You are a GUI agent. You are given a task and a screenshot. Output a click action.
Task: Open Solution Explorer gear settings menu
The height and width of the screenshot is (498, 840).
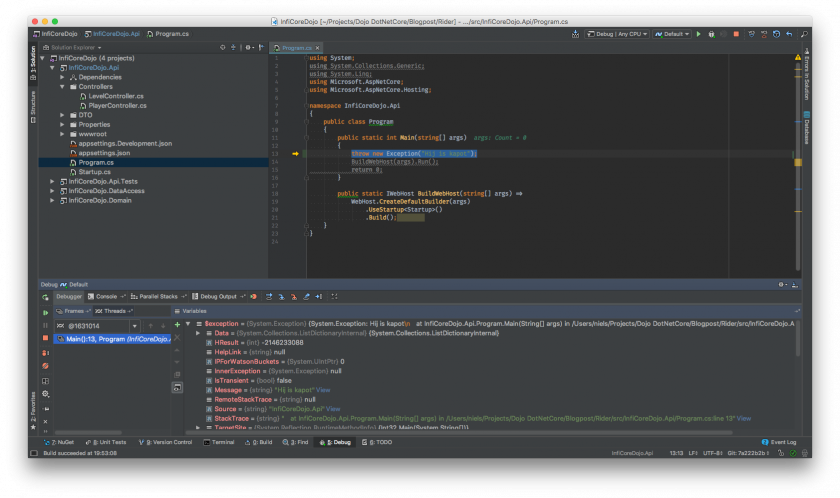(249, 48)
